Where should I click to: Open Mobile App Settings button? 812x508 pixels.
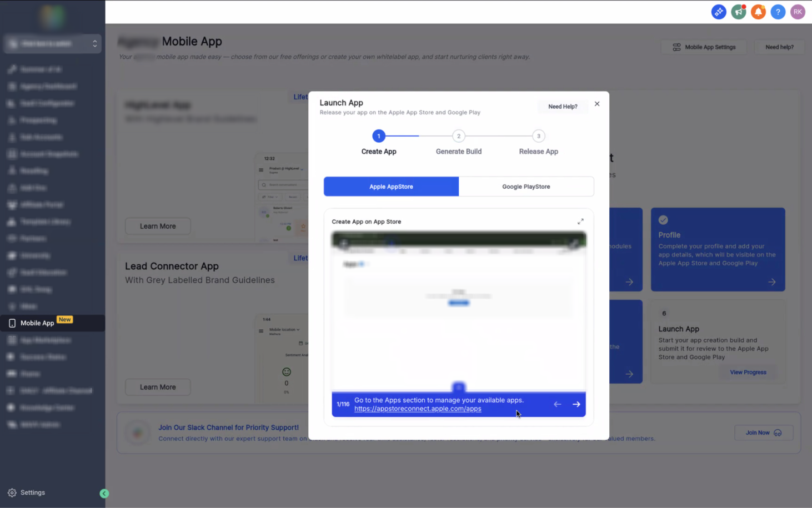[704, 47]
